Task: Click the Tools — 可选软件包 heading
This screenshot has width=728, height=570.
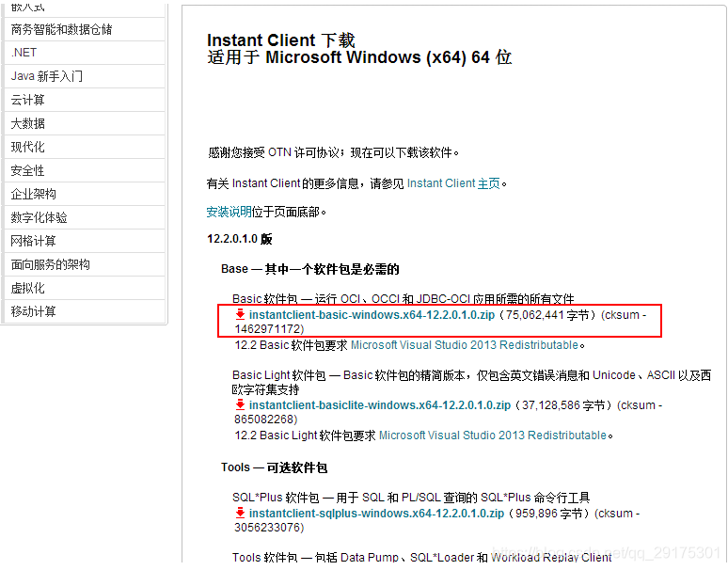Action: [274, 467]
